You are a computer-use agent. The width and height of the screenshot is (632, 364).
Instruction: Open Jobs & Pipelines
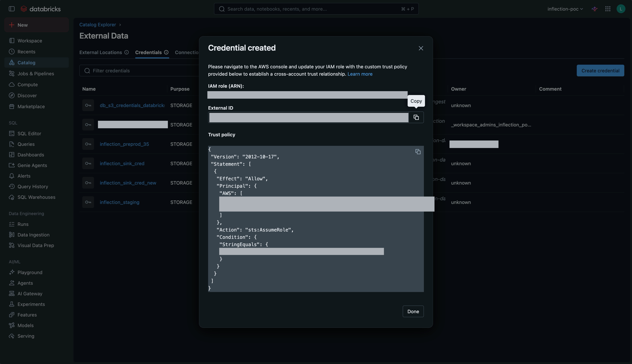pyautogui.click(x=37, y=74)
